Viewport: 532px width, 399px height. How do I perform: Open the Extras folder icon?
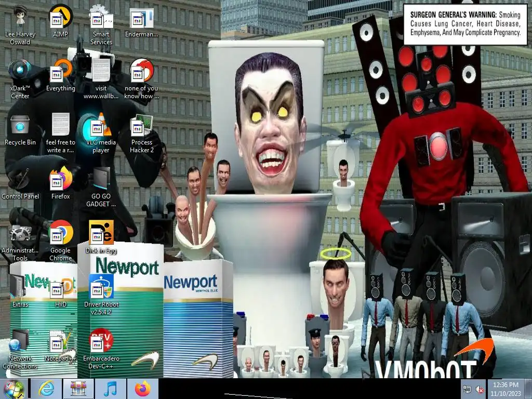(x=20, y=291)
